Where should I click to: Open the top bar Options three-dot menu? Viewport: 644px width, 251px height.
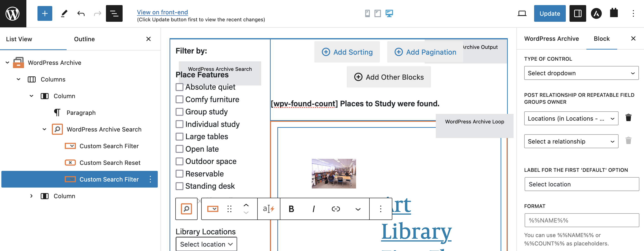coord(633,13)
